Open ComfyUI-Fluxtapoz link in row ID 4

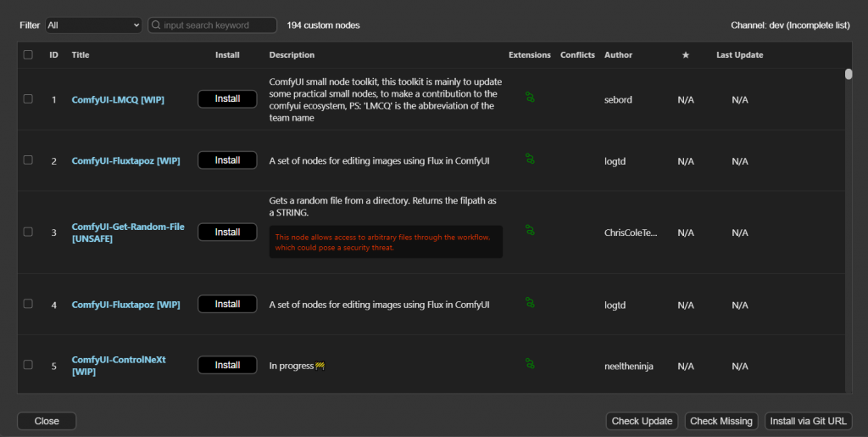tap(125, 305)
